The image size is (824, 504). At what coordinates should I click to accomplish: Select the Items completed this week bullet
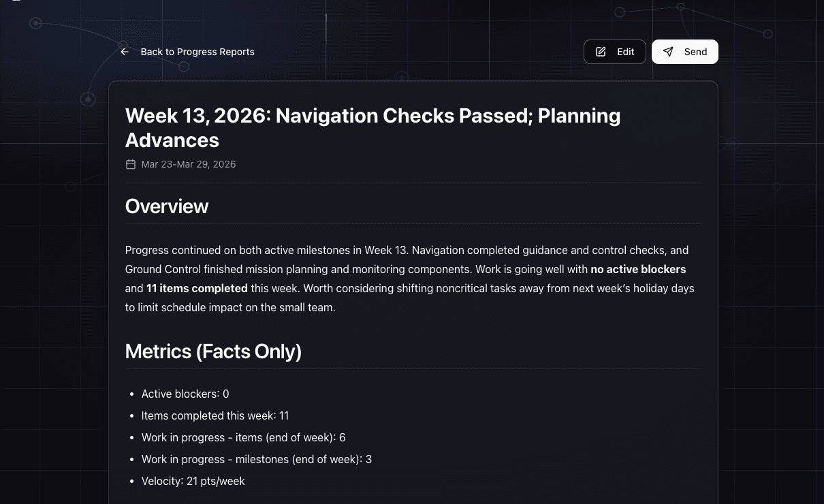215,415
